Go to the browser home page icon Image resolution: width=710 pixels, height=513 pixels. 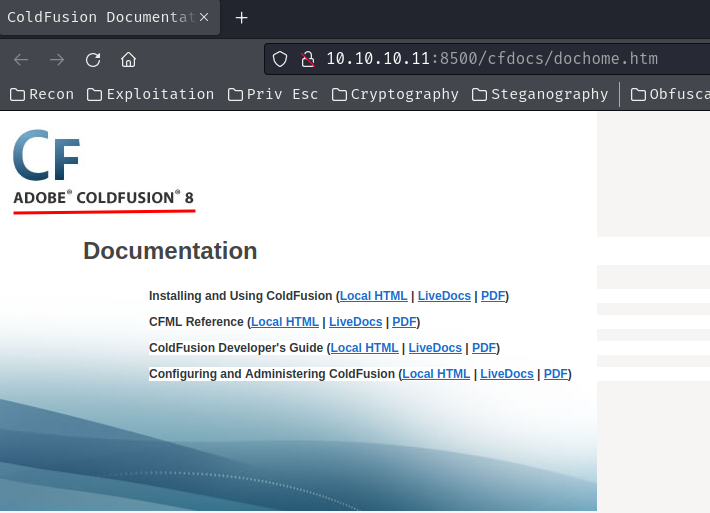click(x=129, y=59)
